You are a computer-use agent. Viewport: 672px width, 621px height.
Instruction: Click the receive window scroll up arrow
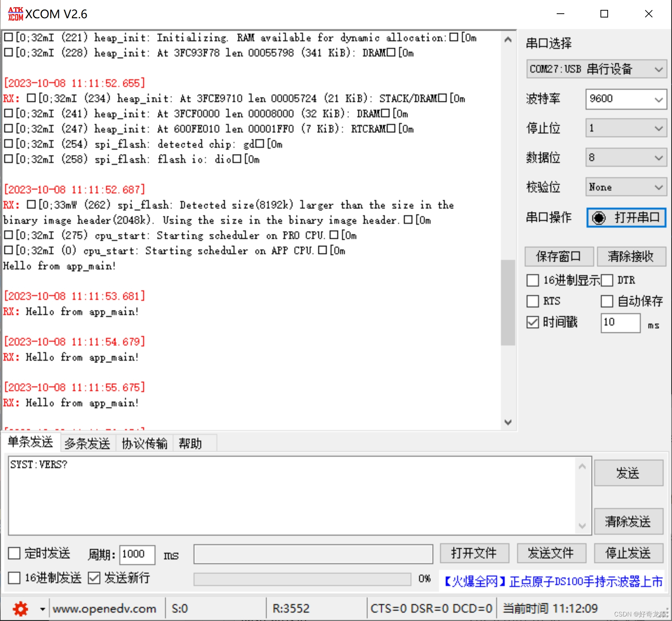point(508,40)
